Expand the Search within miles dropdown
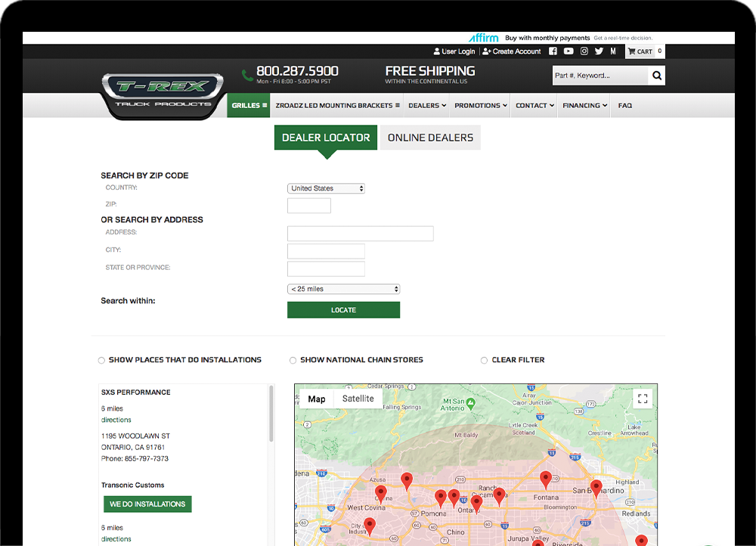The image size is (756, 546). tap(343, 289)
